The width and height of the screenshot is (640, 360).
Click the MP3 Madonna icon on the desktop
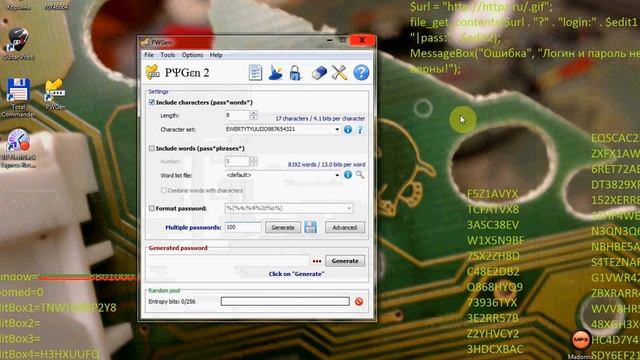click(x=581, y=344)
